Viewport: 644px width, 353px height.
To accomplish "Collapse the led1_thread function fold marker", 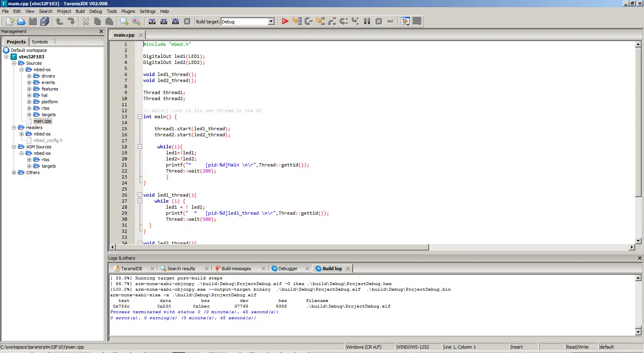I will [x=140, y=195].
